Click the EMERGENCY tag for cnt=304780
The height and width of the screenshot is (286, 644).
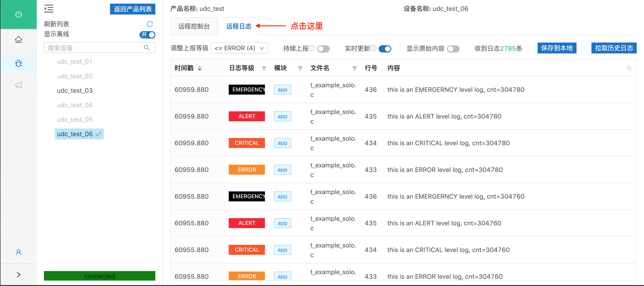point(247,89)
